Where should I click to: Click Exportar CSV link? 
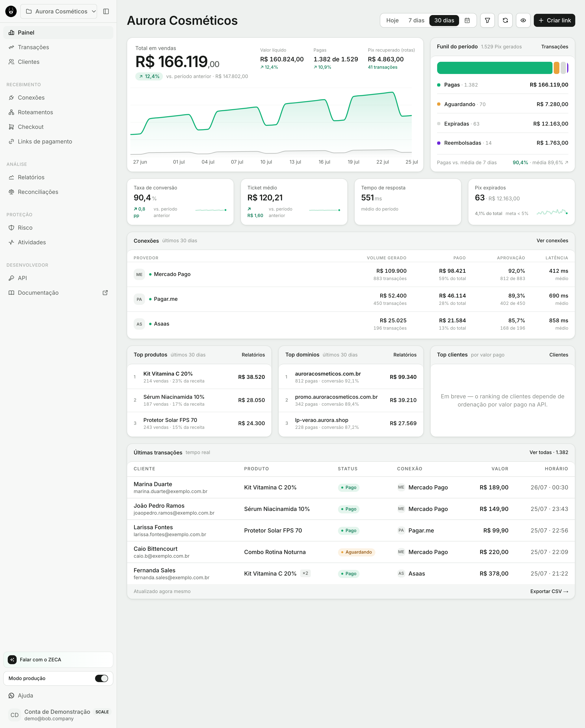549,591
